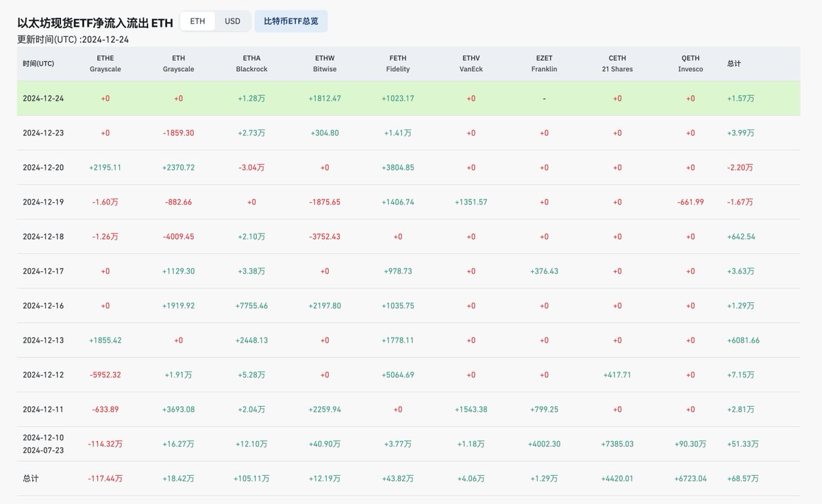Click the +417.71 21 Shares value

tap(617, 375)
